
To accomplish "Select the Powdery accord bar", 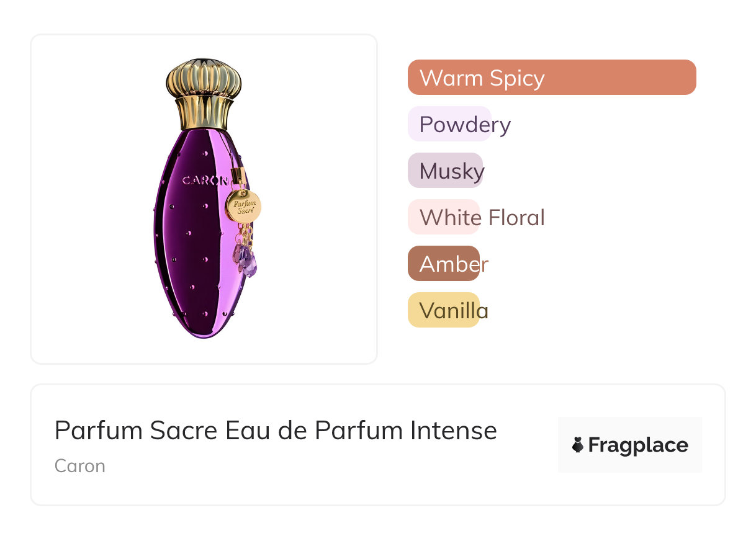I will click(449, 124).
